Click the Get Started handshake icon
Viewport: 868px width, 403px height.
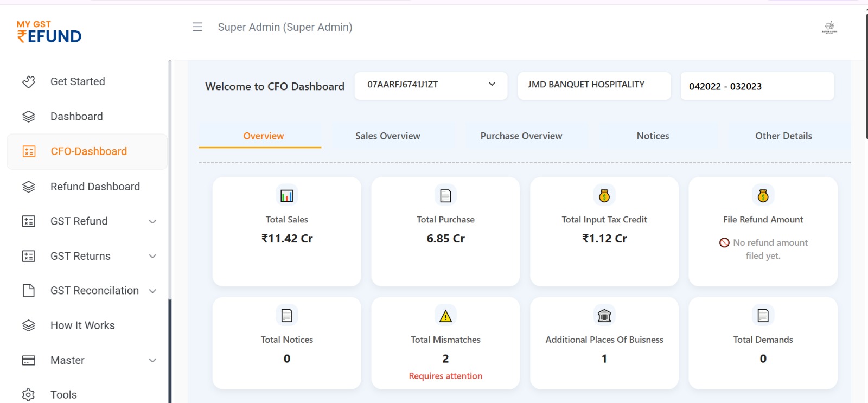pos(29,82)
